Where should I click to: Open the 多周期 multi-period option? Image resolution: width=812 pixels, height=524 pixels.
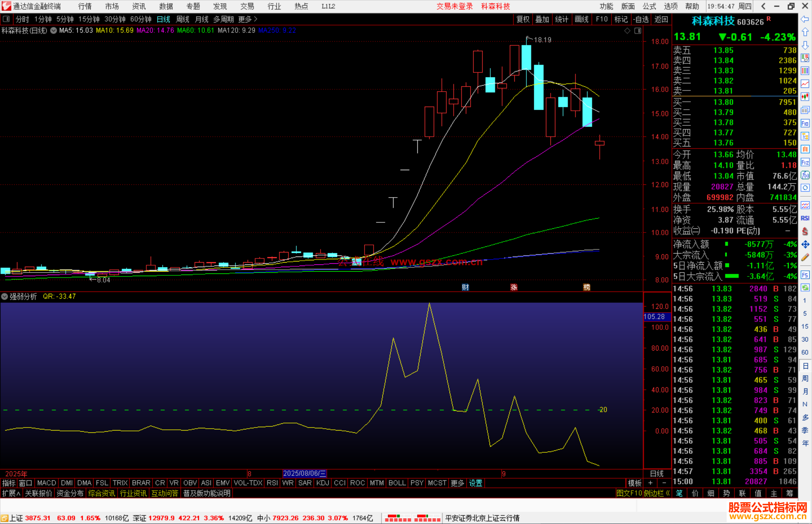pyautogui.click(x=223, y=19)
